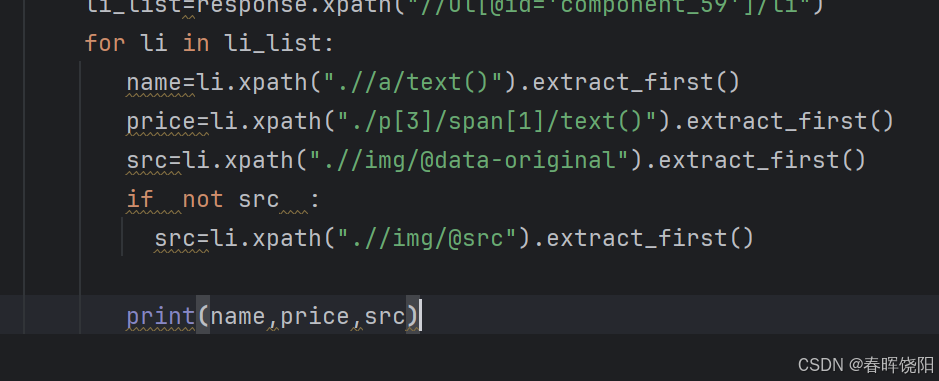
Task: Click extract_first() on the price= line
Action: (x=790, y=121)
